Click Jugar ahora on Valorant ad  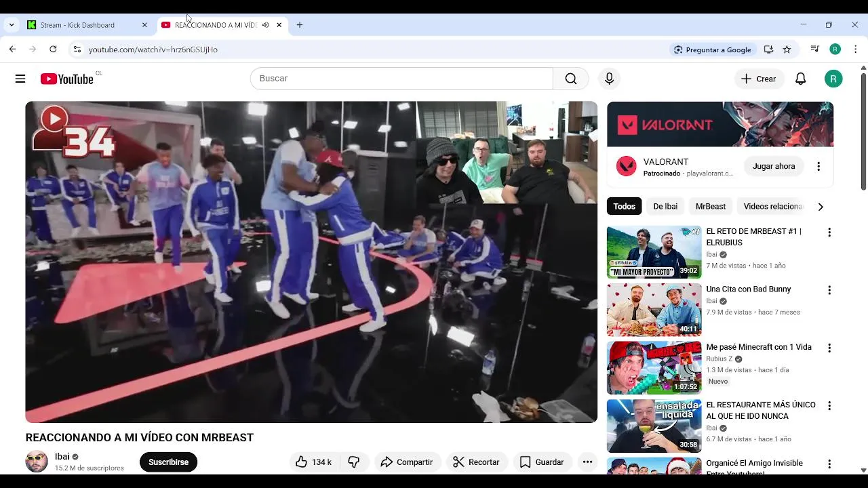click(774, 166)
